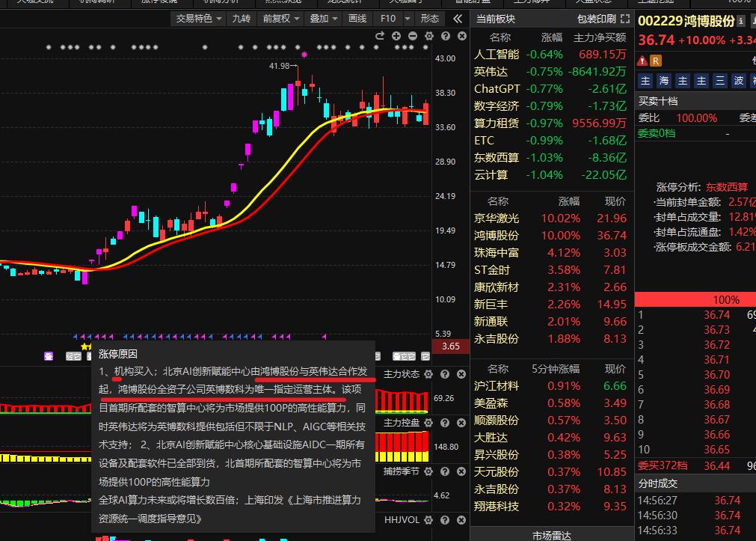The image size is (756, 541).
Task: Close the 捕捞季节 indicator panel
Action: pyautogui.click(x=461, y=471)
